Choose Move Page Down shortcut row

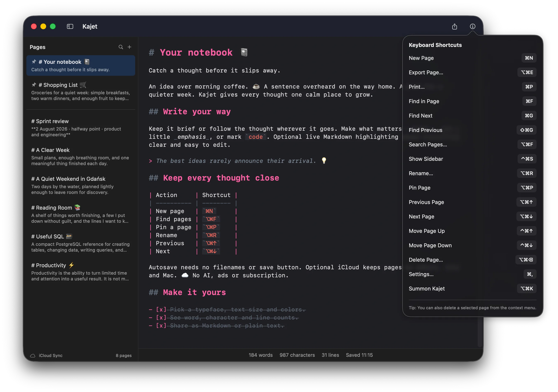(x=472, y=245)
